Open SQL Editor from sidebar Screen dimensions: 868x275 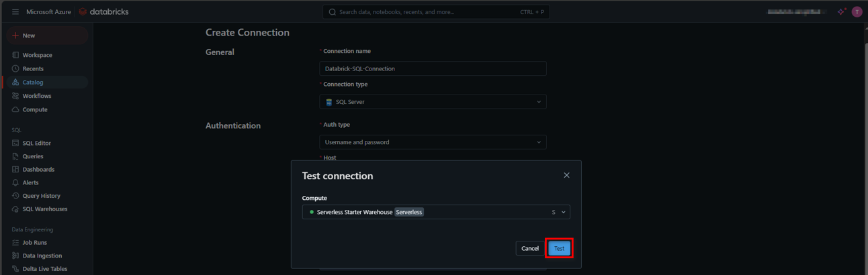coord(36,143)
